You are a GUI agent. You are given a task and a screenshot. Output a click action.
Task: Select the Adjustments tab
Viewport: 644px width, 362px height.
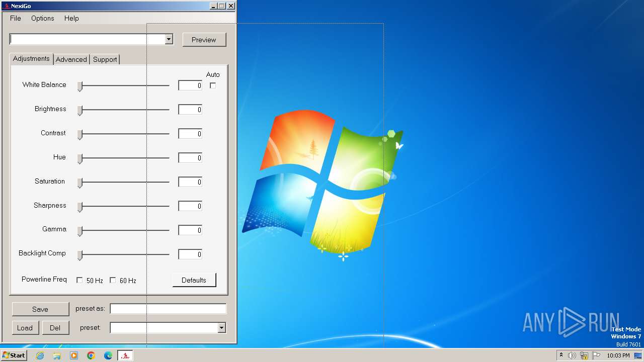tap(31, 58)
